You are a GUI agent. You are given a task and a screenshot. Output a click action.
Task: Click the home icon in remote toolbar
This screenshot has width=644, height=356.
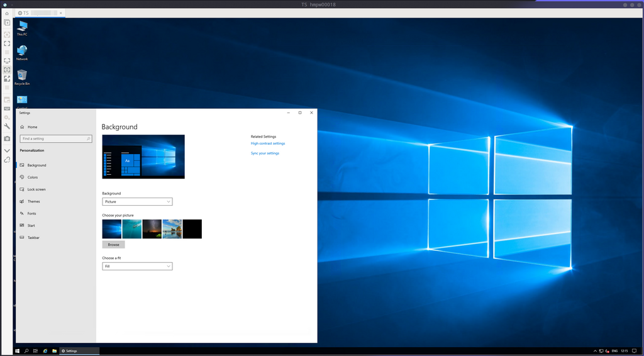pyautogui.click(x=7, y=13)
